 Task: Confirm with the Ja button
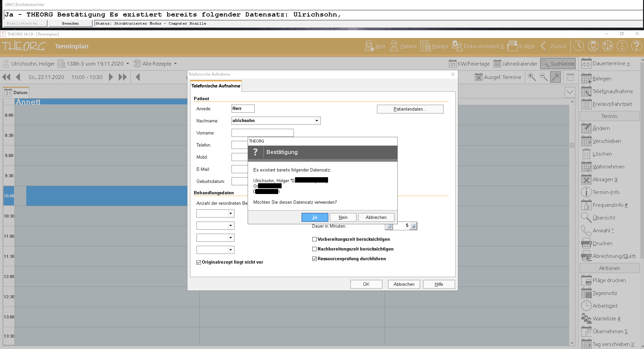[315, 218]
